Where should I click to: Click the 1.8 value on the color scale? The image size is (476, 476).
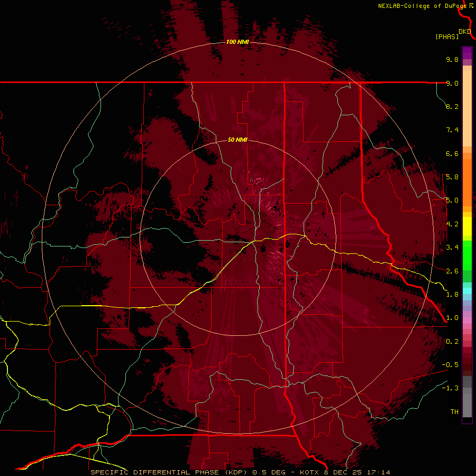point(452,295)
